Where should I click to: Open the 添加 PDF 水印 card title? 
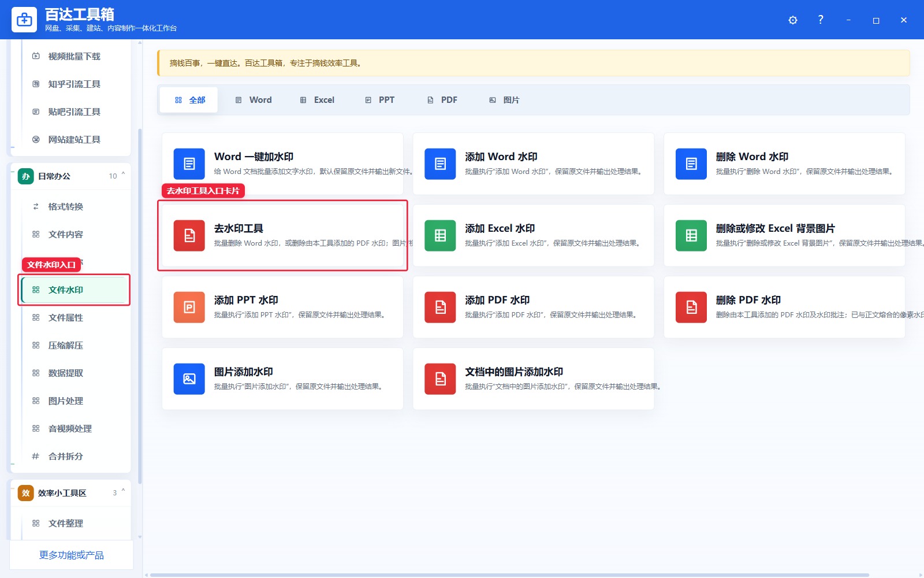pos(497,300)
